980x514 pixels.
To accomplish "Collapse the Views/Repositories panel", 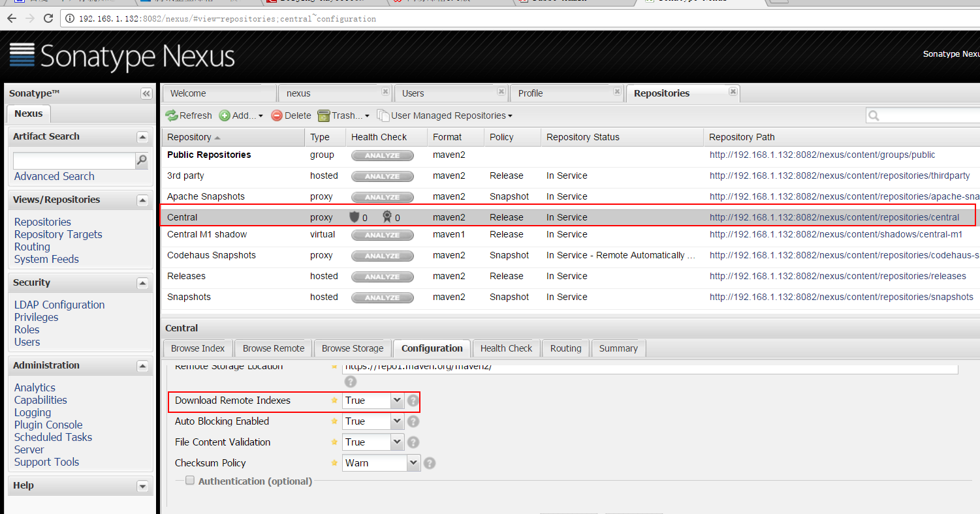I will tap(142, 200).
